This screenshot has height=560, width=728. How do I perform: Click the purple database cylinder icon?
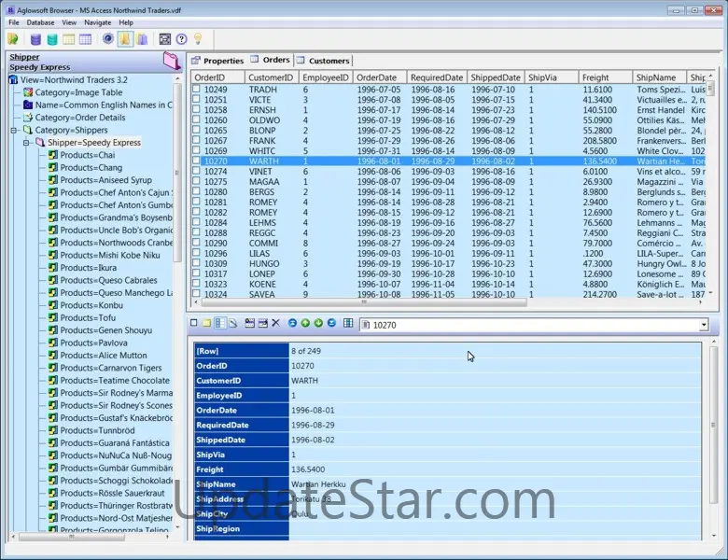pyautogui.click(x=35, y=39)
